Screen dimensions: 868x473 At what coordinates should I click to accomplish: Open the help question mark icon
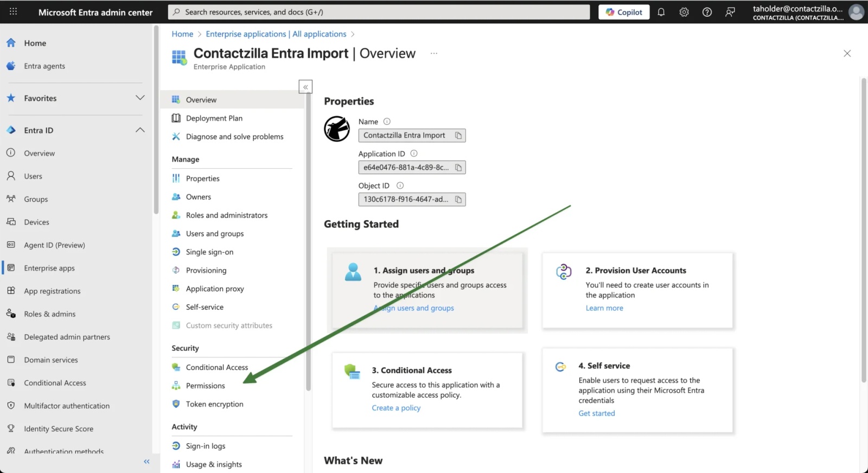707,12
